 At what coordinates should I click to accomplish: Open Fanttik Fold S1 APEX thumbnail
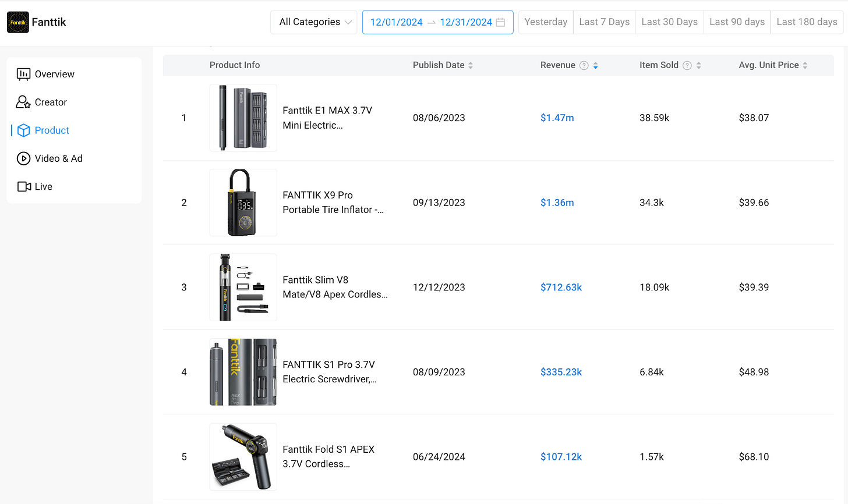click(243, 457)
